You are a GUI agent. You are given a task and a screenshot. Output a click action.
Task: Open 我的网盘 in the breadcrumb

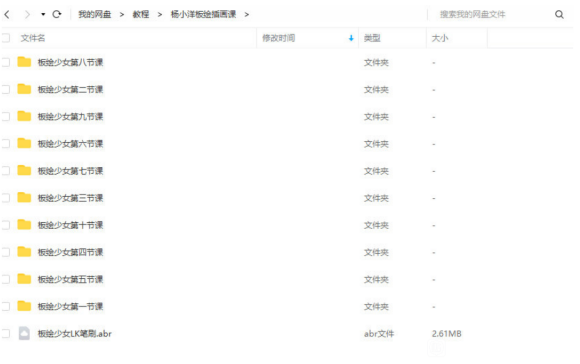tap(95, 14)
